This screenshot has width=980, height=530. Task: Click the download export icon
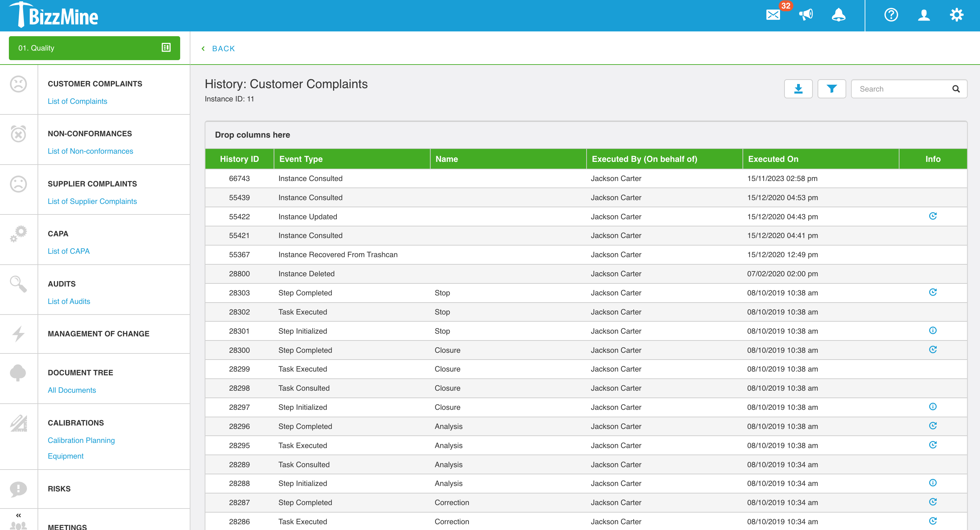point(798,89)
